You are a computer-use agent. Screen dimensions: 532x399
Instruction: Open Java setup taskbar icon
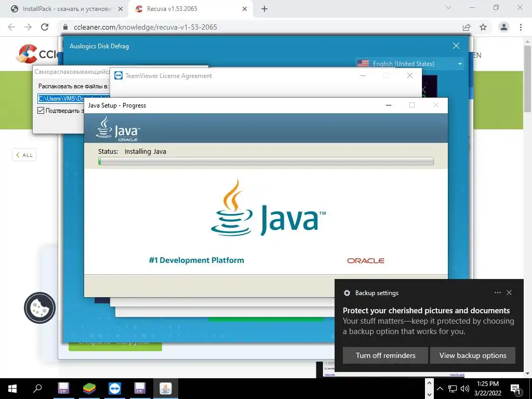166,389
